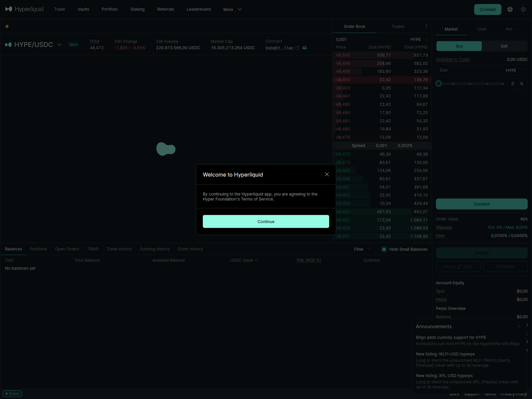Select the 48,476 ask price row
Viewport: 532px width, 399px height.
pyautogui.click(x=382, y=137)
